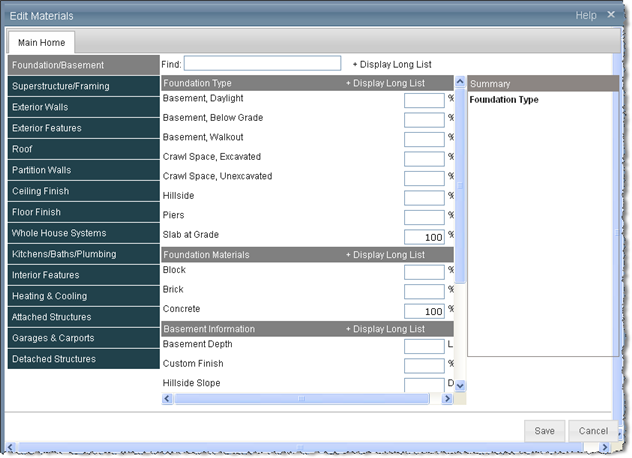Click Crawl Space, Unexcavated percentage field
Image resolution: width=632 pixels, height=458 pixels.
pyautogui.click(x=424, y=178)
